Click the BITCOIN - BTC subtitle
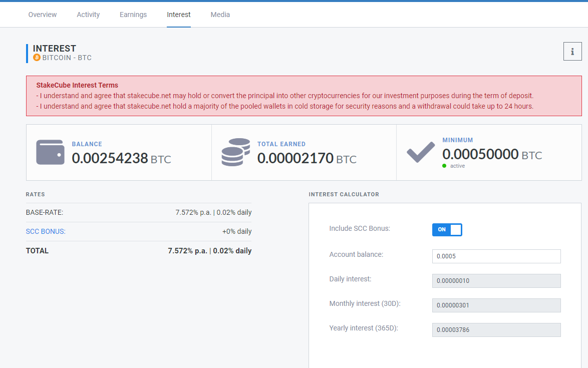Image resolution: width=588 pixels, height=368 pixels. click(67, 58)
